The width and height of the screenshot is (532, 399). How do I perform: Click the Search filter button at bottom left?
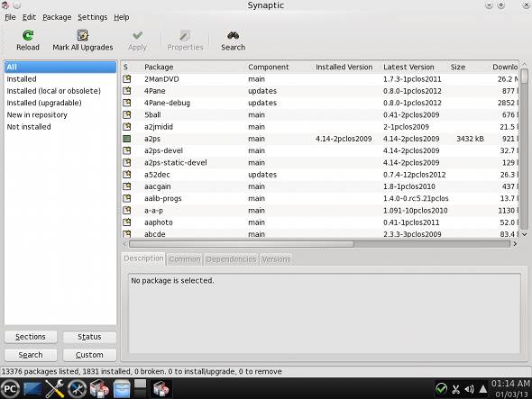(31, 355)
